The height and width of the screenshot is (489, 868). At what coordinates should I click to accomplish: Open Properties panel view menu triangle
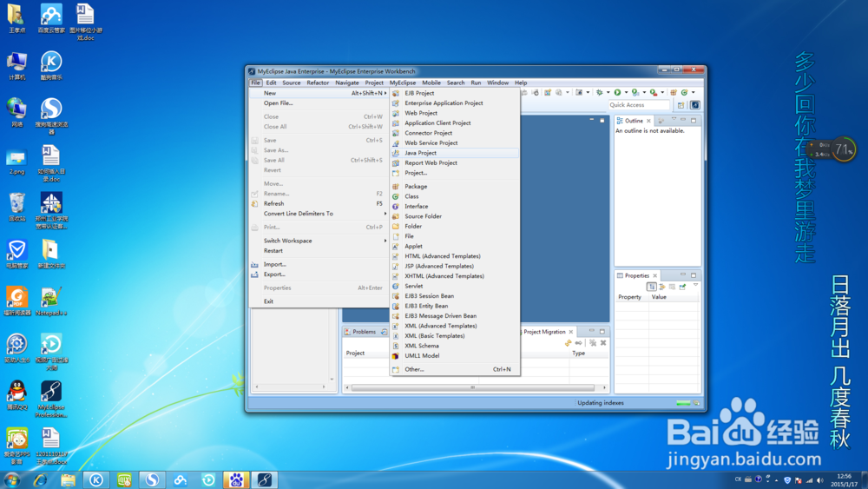click(696, 285)
